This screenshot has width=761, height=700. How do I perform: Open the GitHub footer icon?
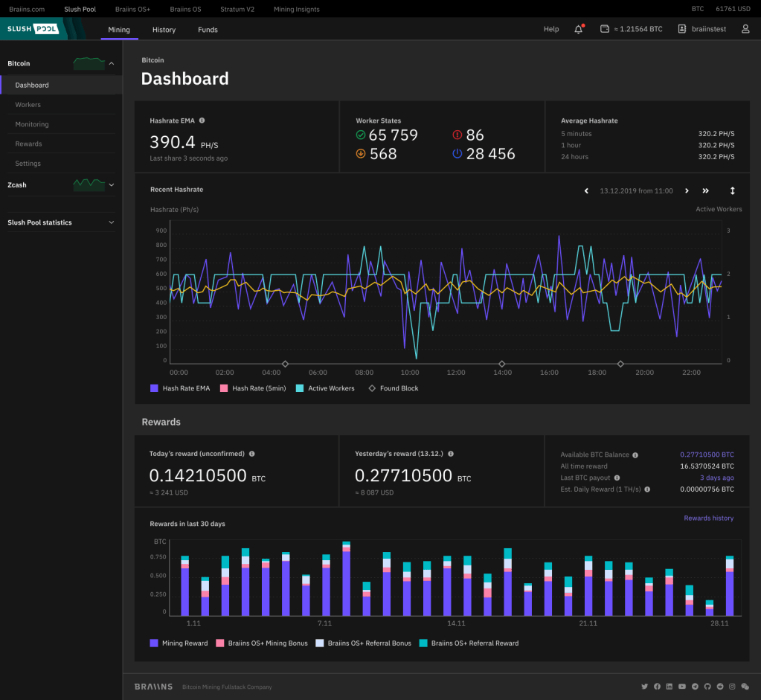click(707, 687)
